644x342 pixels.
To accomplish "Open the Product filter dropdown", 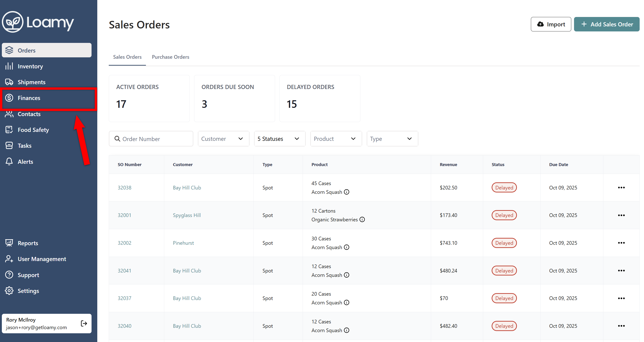I will pos(336,139).
